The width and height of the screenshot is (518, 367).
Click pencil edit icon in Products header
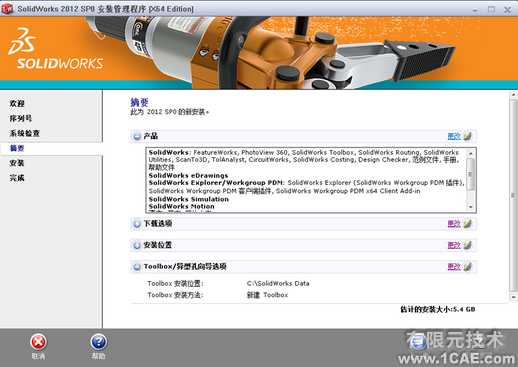point(467,136)
